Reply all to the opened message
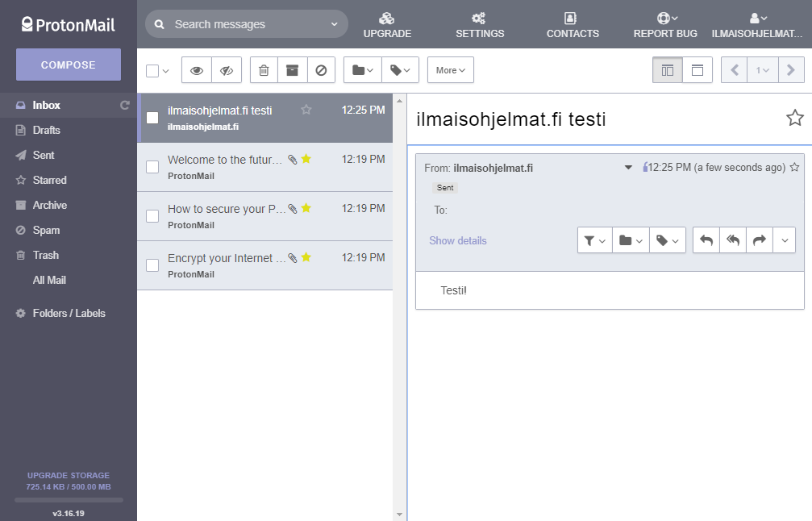The width and height of the screenshot is (812, 521). click(733, 240)
